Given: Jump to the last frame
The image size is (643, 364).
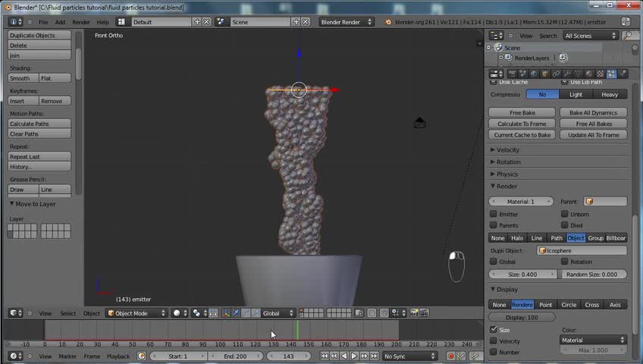Looking at the screenshot, I should 375,356.
